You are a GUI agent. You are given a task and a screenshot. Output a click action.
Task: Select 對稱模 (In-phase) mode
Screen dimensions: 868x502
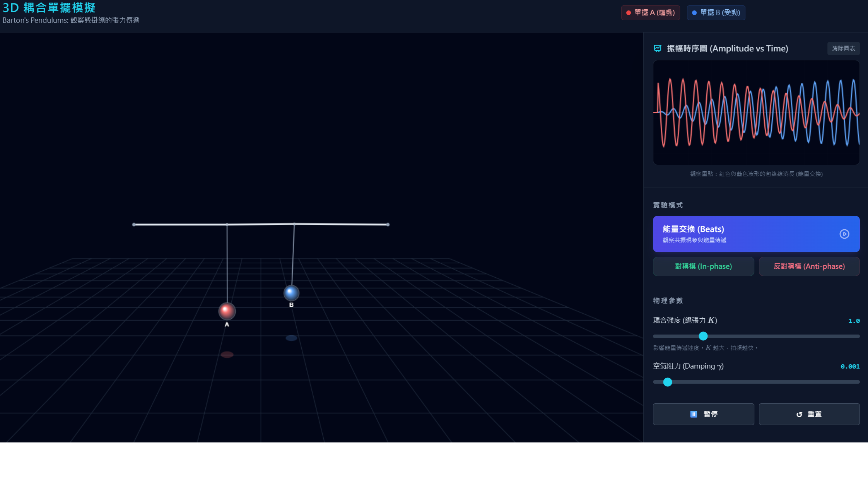tap(703, 266)
